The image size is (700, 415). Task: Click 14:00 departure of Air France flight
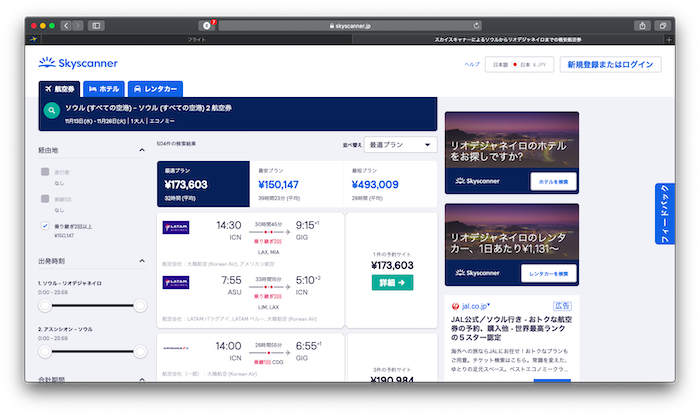tap(229, 346)
